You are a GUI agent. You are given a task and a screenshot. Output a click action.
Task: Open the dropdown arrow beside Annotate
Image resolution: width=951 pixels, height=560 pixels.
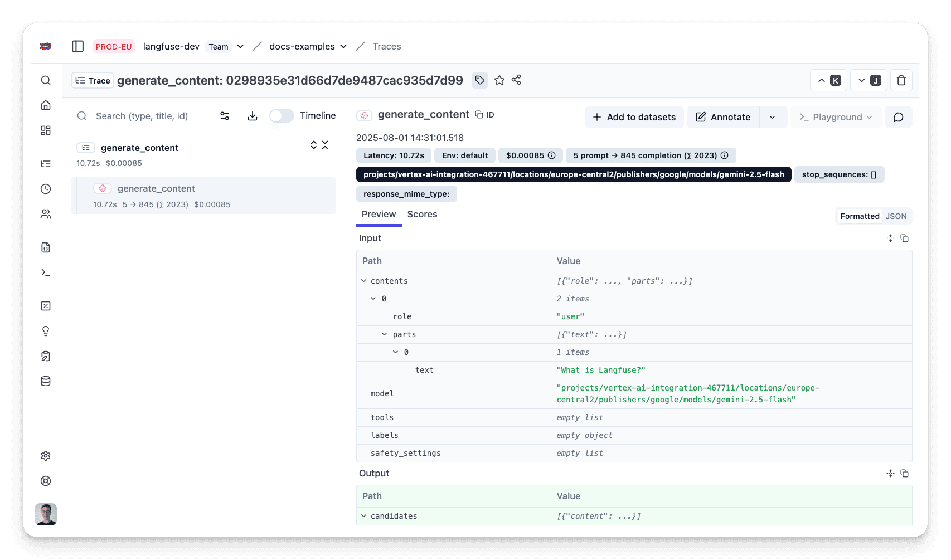pyautogui.click(x=772, y=117)
